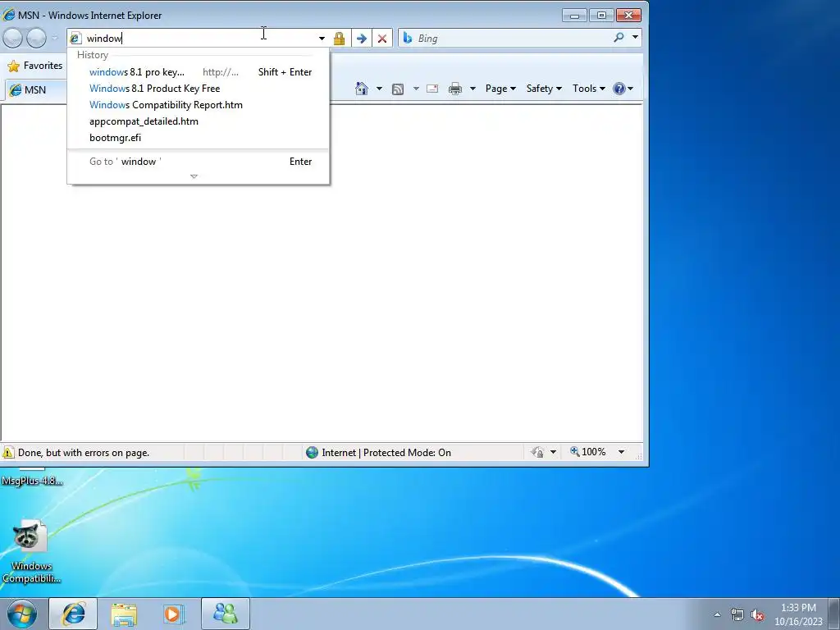
Task: Click the MsgPlus-4.8 desktop icon label
Action: (x=32, y=481)
